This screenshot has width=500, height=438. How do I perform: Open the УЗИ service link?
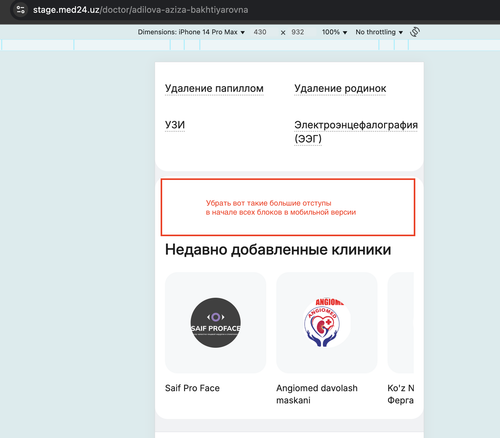175,125
